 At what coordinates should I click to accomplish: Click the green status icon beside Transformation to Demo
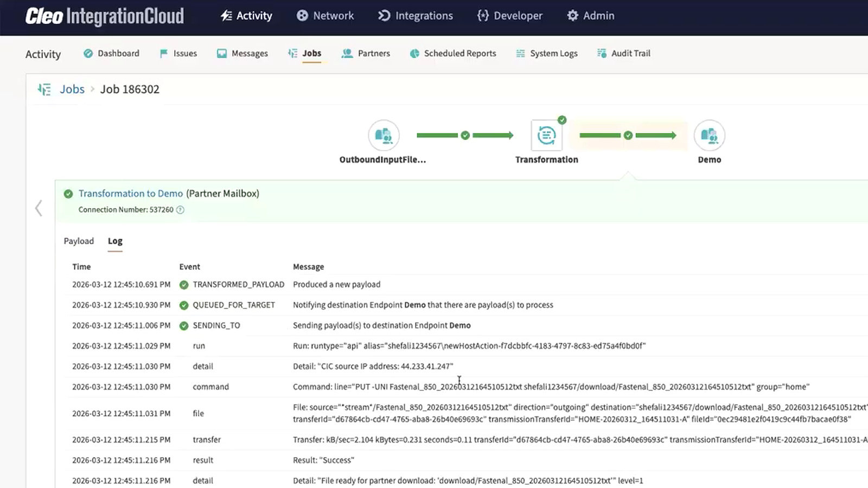(68, 194)
